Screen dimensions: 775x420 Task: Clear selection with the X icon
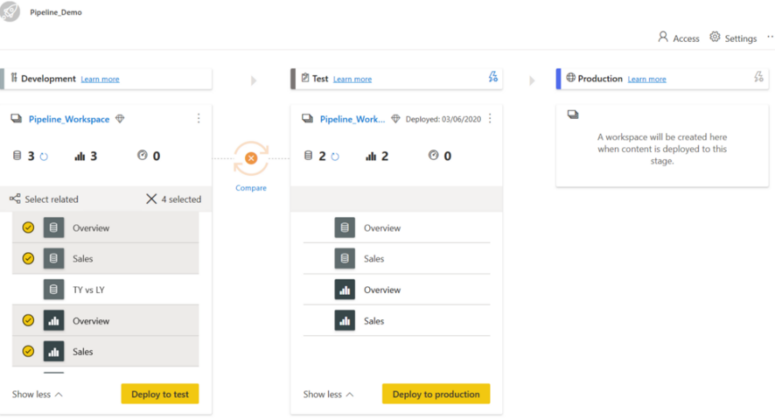pos(151,199)
